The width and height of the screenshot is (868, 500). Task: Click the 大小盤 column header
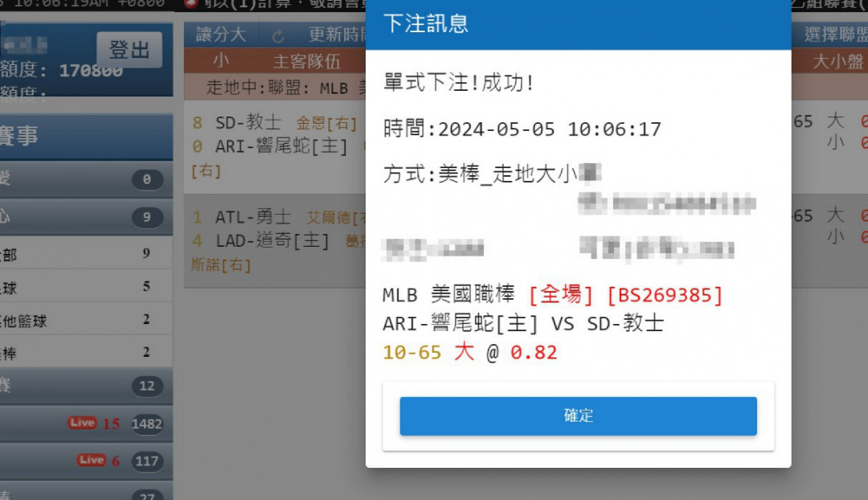[x=837, y=61]
